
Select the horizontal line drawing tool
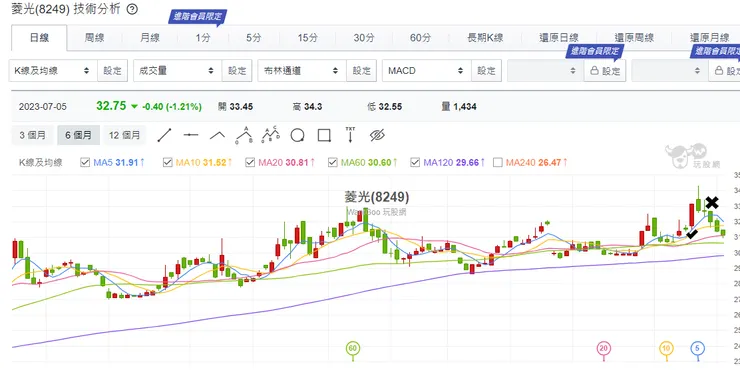[x=191, y=135]
